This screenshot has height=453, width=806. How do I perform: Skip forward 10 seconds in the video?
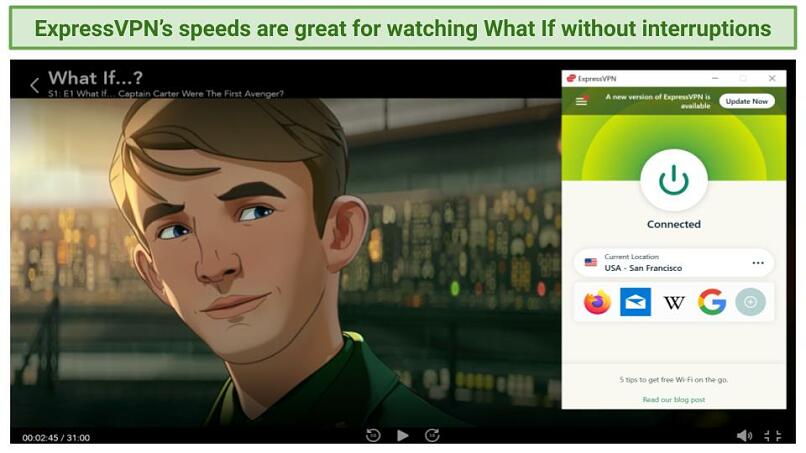[x=432, y=436]
